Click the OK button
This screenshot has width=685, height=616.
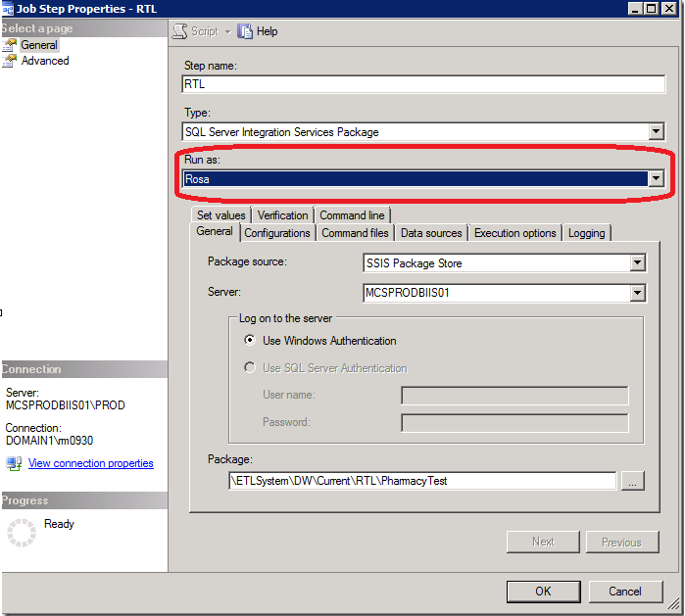(x=544, y=592)
